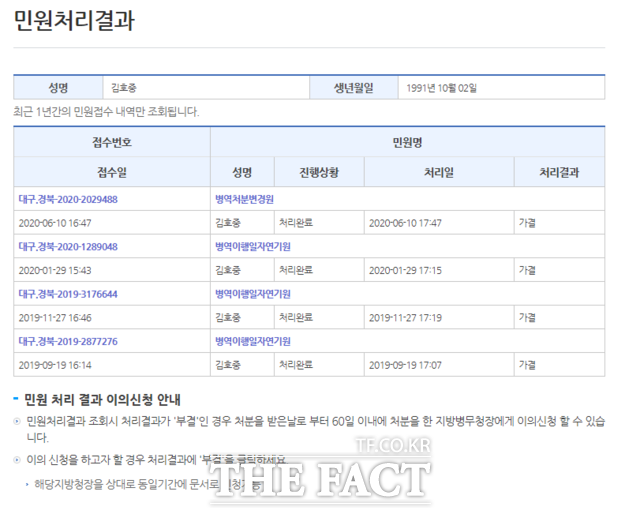This screenshot has width=640, height=514.
Task: Open the 병역처분변경원 petition link
Action: tap(244, 199)
